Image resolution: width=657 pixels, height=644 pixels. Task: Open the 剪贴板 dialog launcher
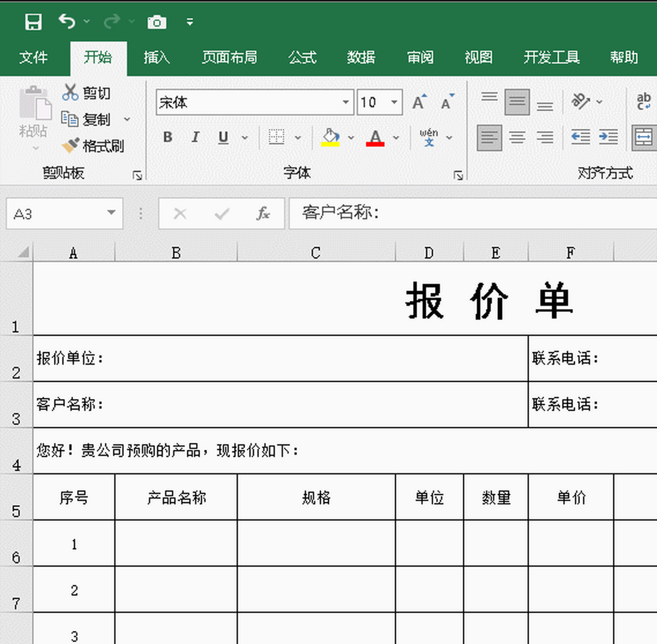137,175
